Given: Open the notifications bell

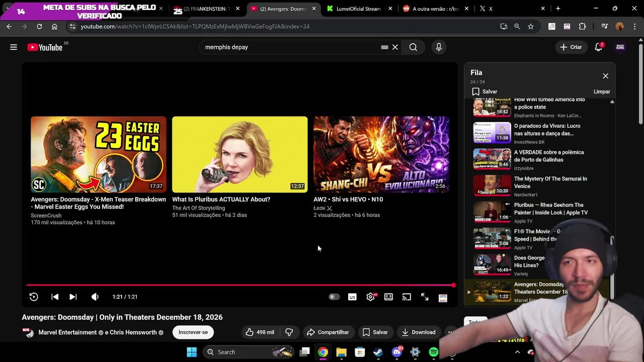Looking at the screenshot, I should (598, 47).
